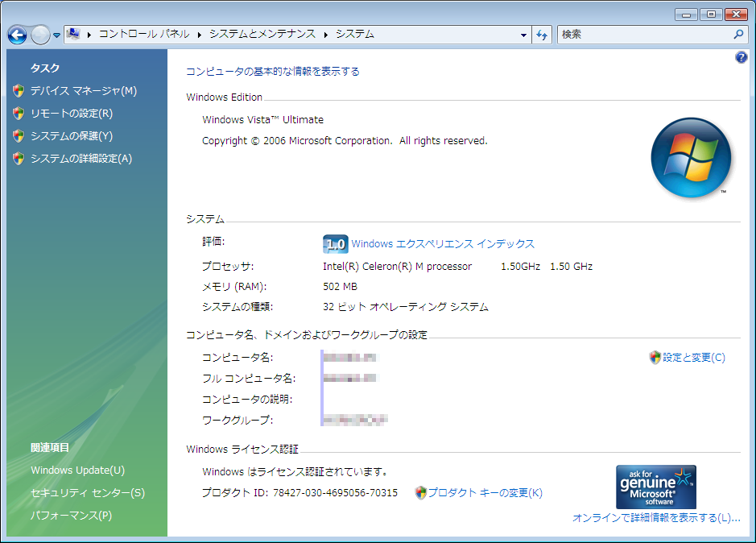Click the 32 ビット オペレーティング システム value
The image size is (756, 543).
click(406, 307)
